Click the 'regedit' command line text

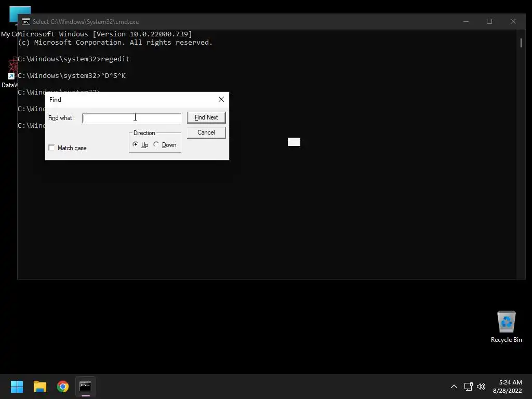tap(115, 59)
